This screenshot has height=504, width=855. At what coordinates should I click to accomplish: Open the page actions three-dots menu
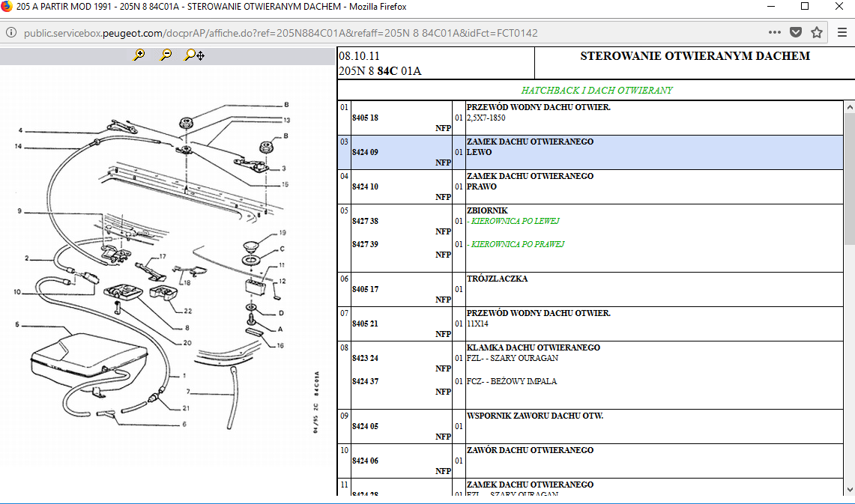775,33
